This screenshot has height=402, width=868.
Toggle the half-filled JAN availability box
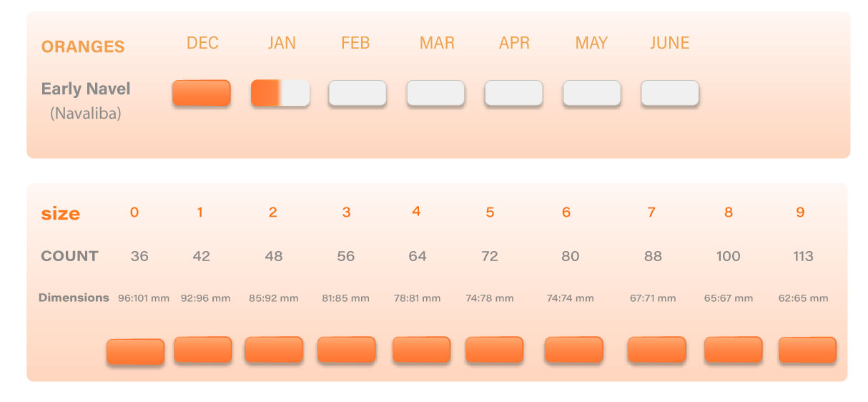(x=280, y=93)
